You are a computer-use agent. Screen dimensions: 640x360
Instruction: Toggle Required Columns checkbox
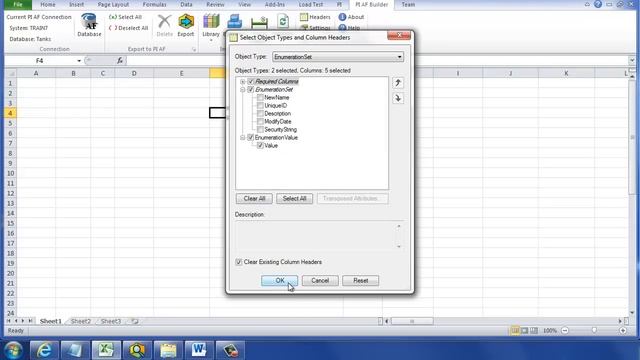coord(251,82)
